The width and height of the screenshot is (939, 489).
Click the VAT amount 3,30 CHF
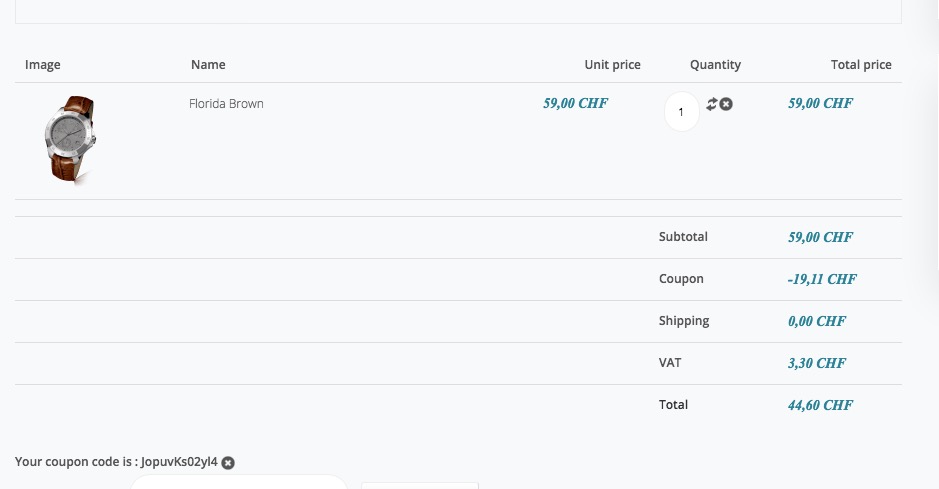point(816,364)
